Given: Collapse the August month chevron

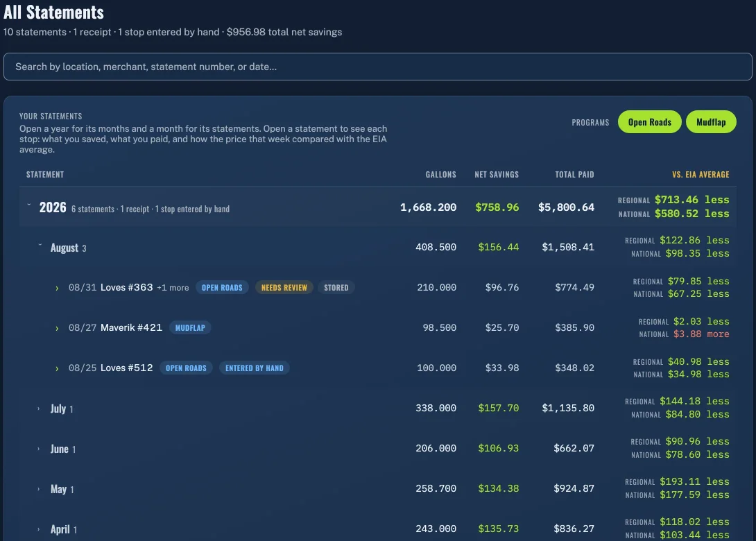Looking at the screenshot, I should 40,245.
